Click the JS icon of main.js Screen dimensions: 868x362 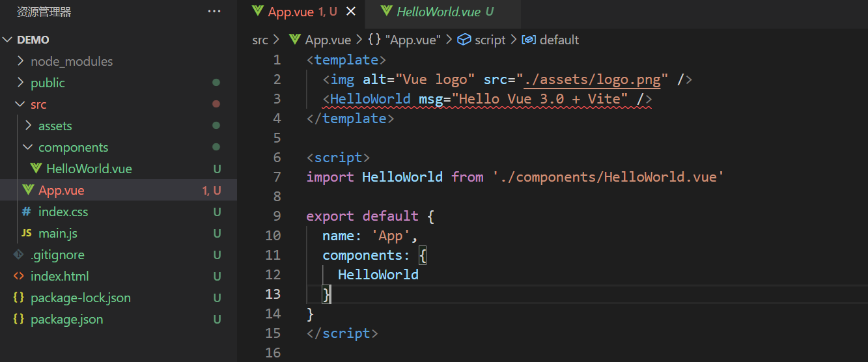pos(27,233)
